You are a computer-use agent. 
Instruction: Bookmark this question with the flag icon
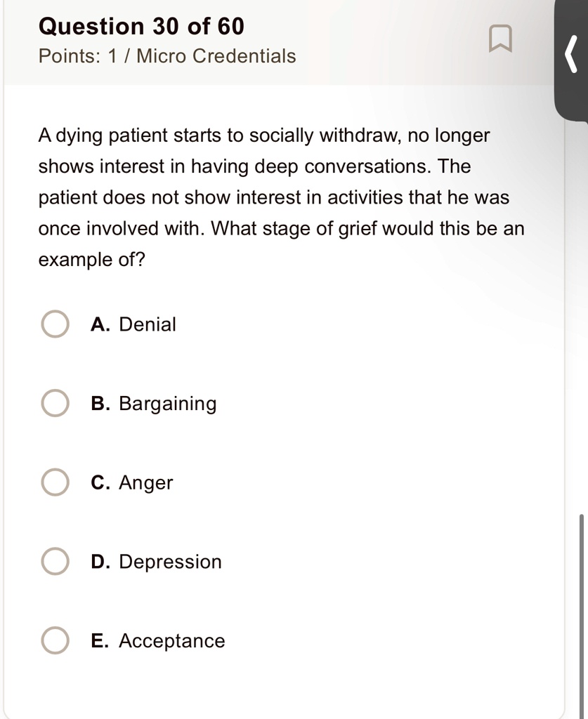coord(500,39)
